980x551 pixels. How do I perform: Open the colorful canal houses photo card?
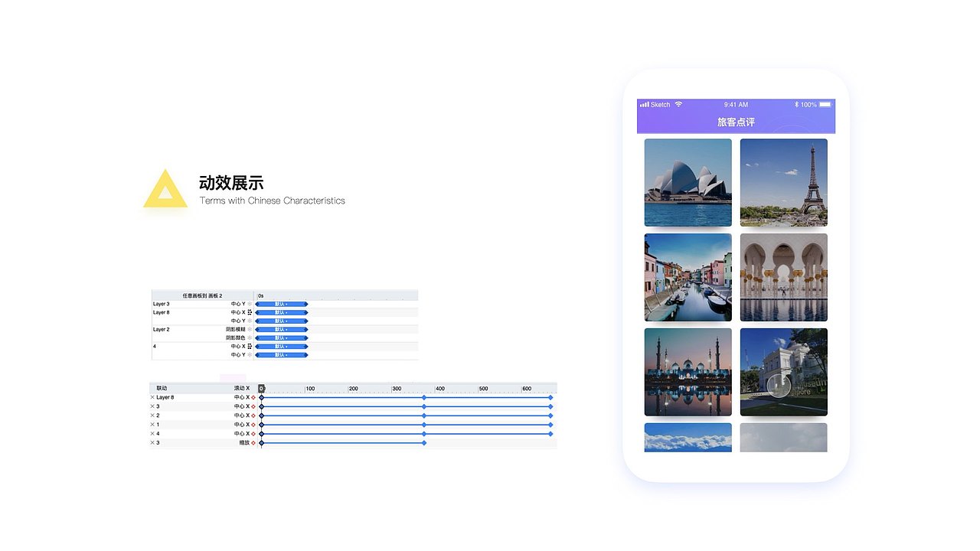coord(688,277)
